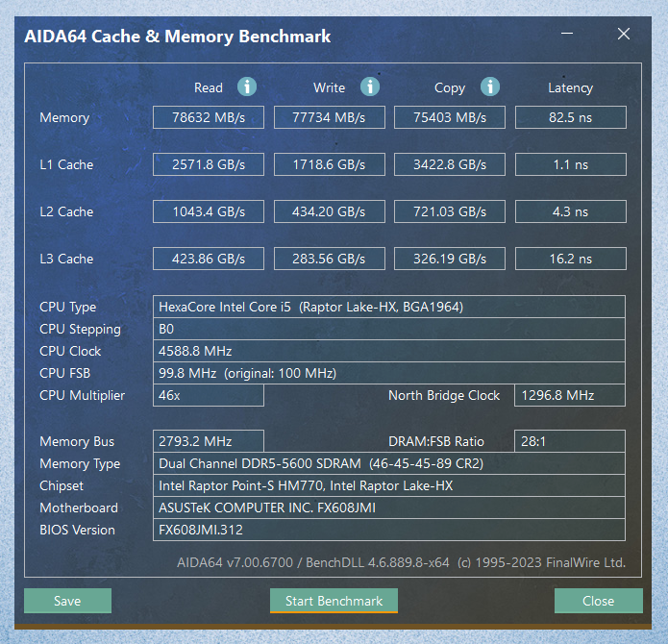Click the Motherboard label
The image size is (668, 644).
click(x=79, y=508)
